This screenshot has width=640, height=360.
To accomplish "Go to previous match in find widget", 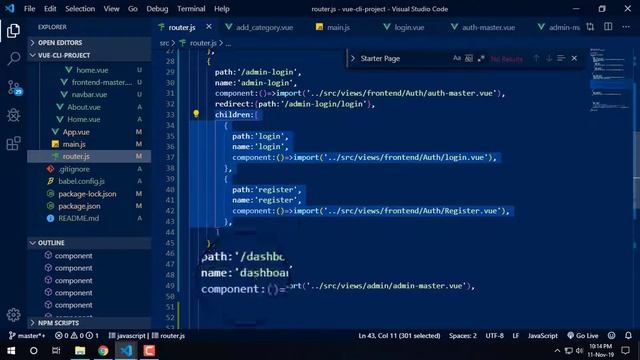I will [x=536, y=58].
